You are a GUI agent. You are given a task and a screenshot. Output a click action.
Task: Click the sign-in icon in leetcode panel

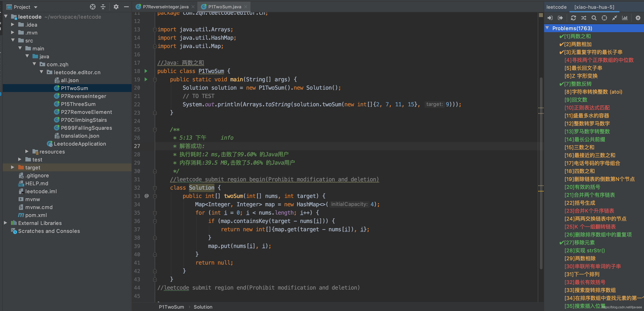pos(550,18)
